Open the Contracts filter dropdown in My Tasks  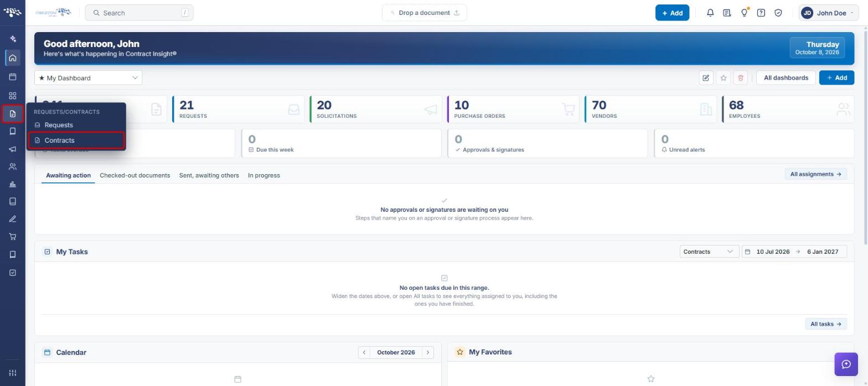tap(709, 252)
